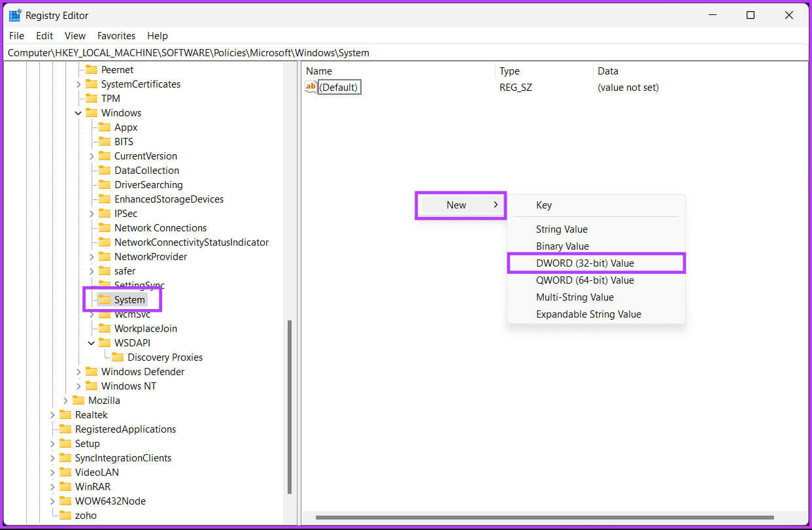Click the SyncIntegrationClients folder icon
The image size is (812, 530).
(65, 458)
